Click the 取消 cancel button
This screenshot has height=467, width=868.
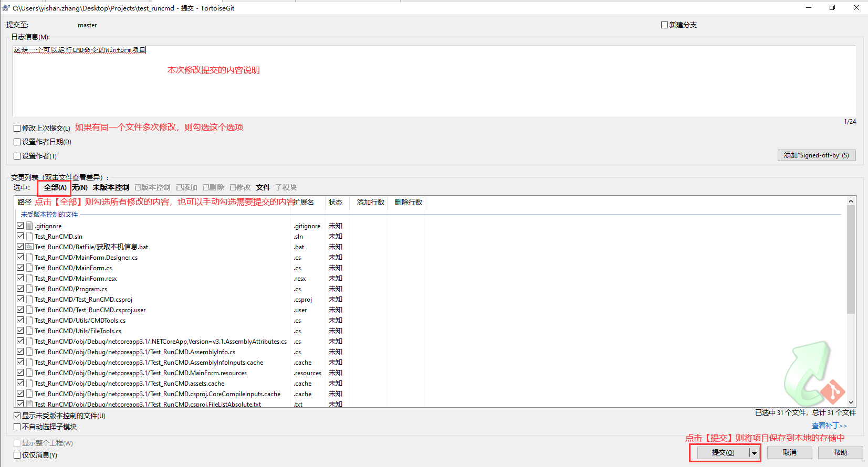(x=789, y=453)
